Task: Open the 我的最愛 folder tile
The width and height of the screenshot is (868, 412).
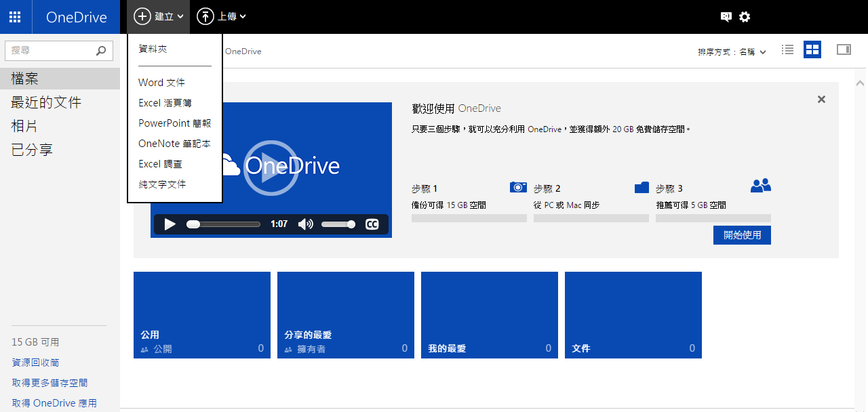Action: 490,315
